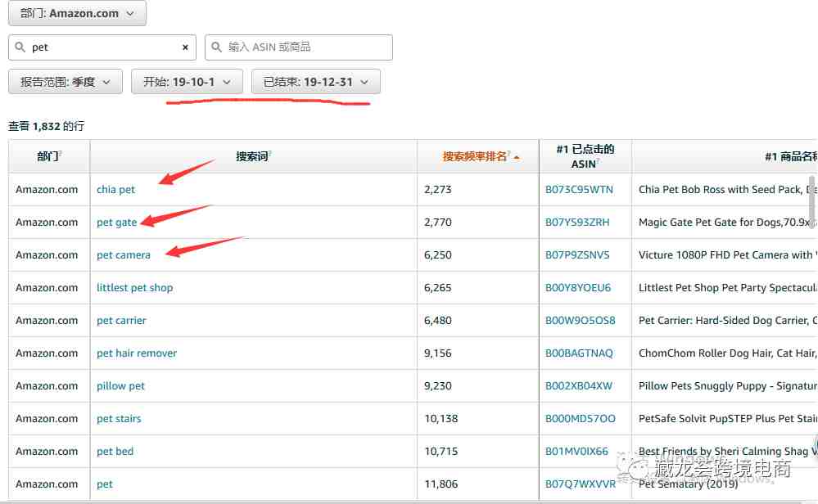Select the search rank value 9,156

click(438, 353)
